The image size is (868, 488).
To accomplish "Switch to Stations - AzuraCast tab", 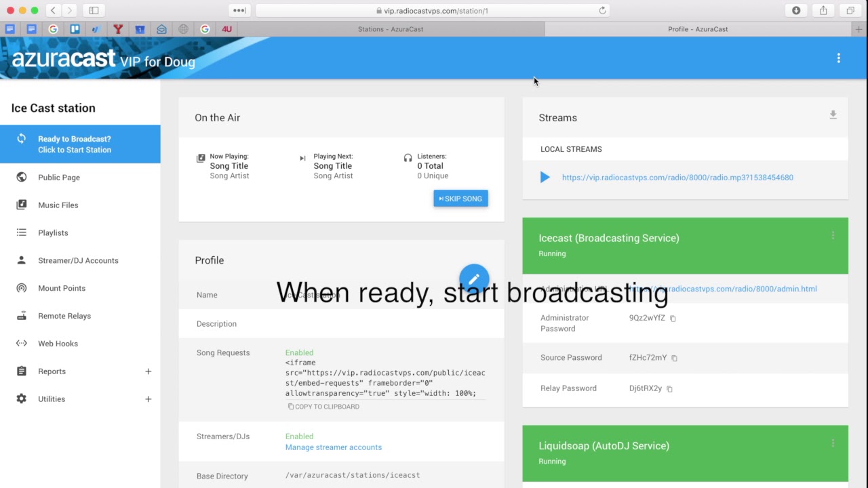I will tap(390, 29).
